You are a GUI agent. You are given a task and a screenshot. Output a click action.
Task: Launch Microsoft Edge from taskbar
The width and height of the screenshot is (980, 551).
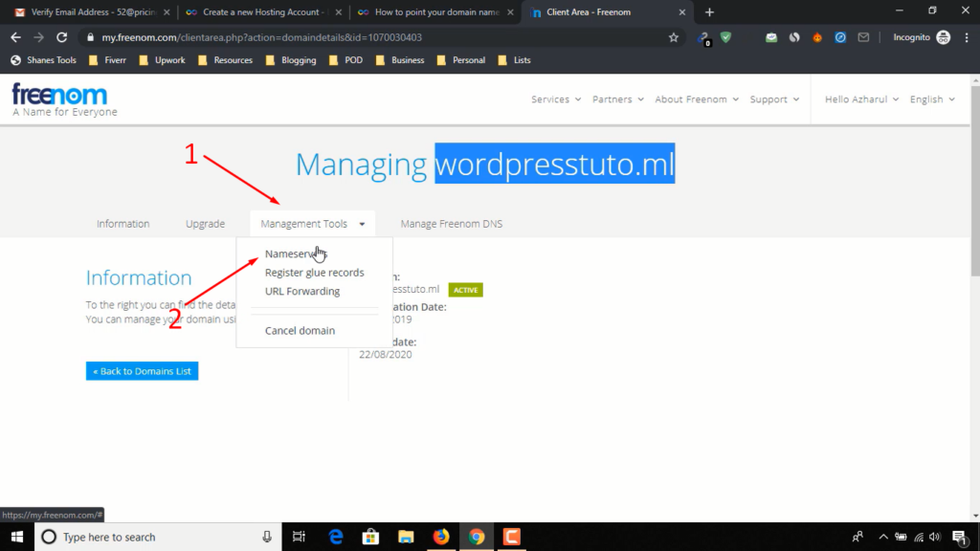click(x=336, y=537)
